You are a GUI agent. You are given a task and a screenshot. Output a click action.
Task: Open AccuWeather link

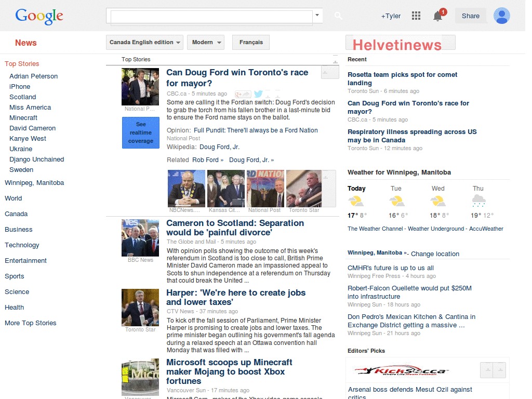click(486, 229)
